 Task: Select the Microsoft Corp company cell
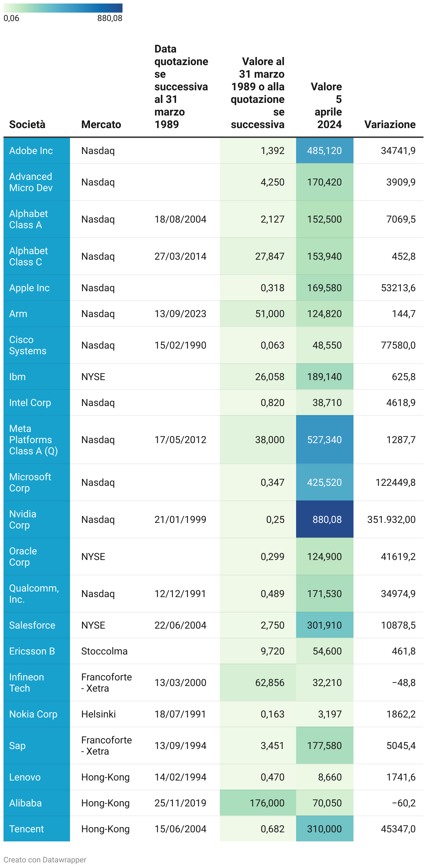click(x=30, y=482)
